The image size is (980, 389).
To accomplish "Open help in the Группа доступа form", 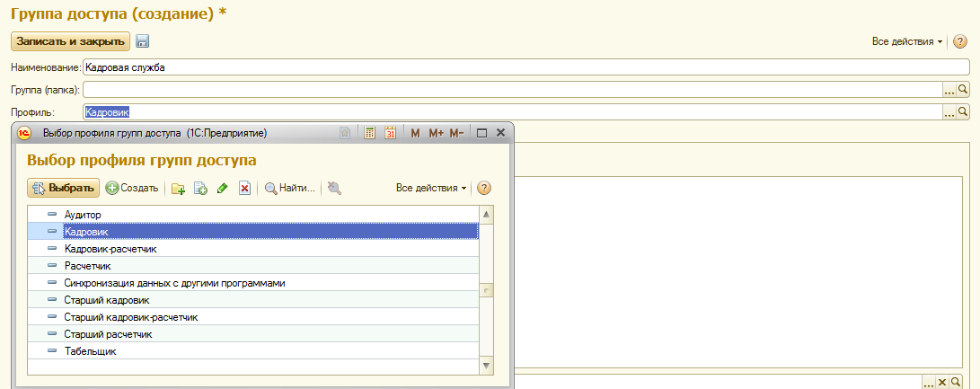I will (960, 42).
